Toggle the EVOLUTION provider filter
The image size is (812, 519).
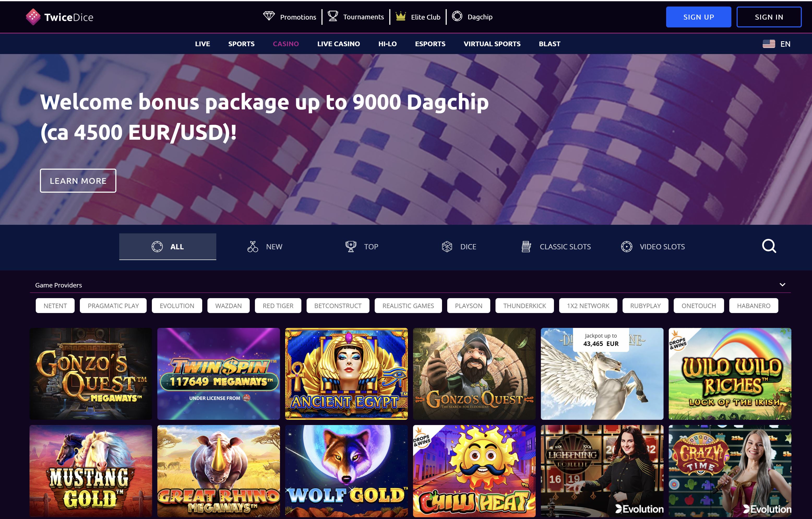tap(177, 306)
